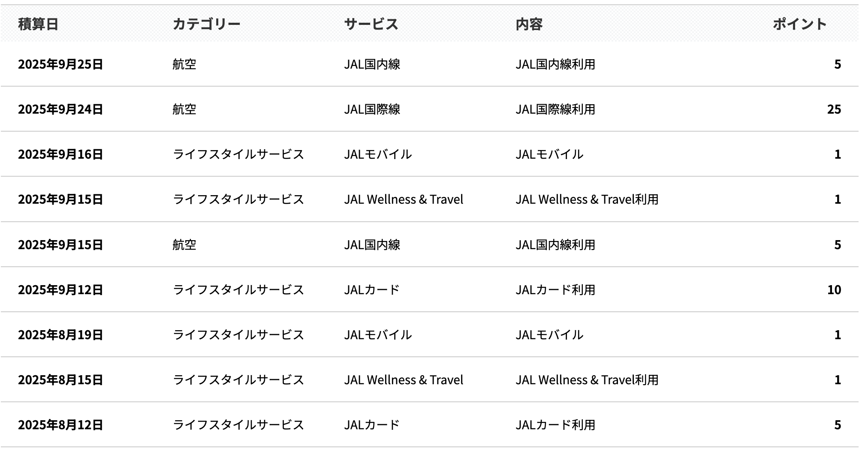868x452 pixels.
Task: Select the JALカード service on 8月12日 row
Action: point(371,425)
